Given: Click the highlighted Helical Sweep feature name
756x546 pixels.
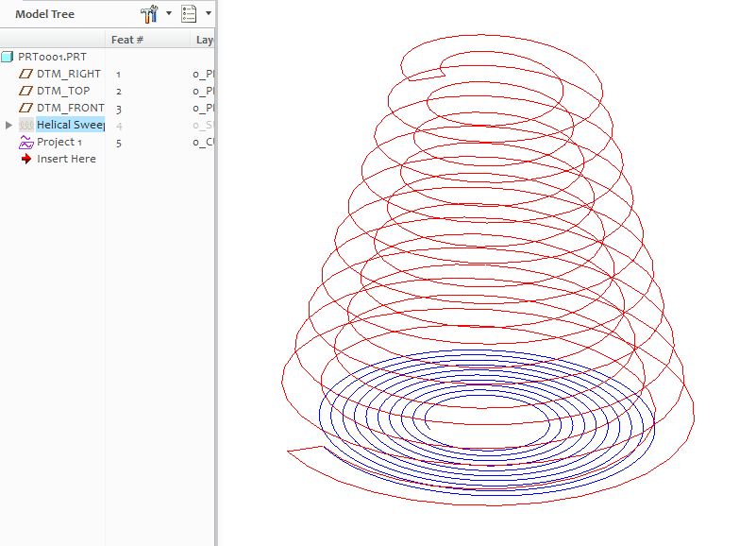Looking at the screenshot, I should click(x=71, y=124).
